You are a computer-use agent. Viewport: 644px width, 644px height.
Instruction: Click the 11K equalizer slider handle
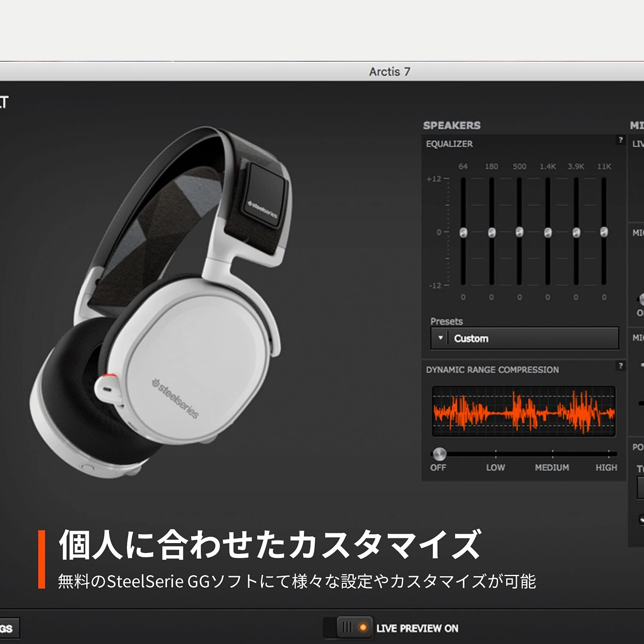(604, 232)
